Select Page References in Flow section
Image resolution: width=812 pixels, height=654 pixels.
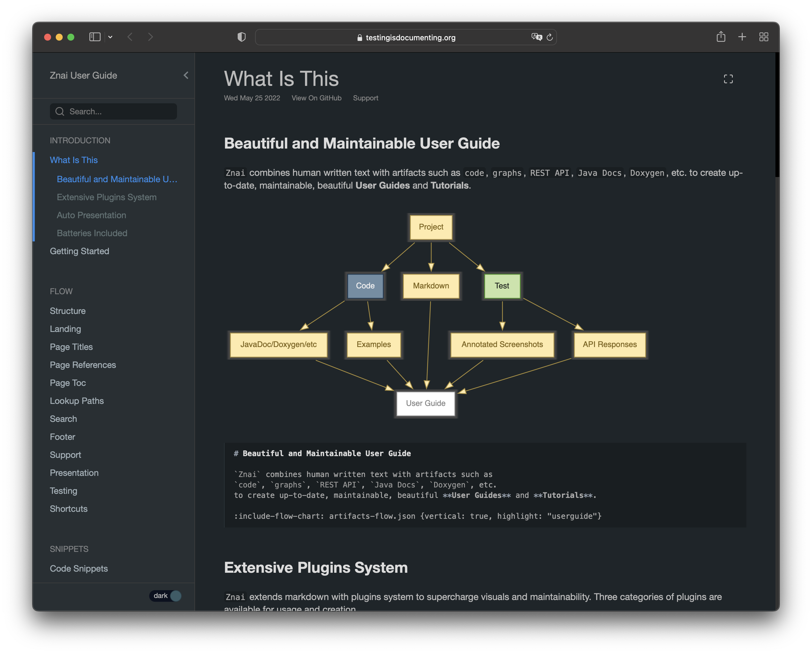(83, 365)
